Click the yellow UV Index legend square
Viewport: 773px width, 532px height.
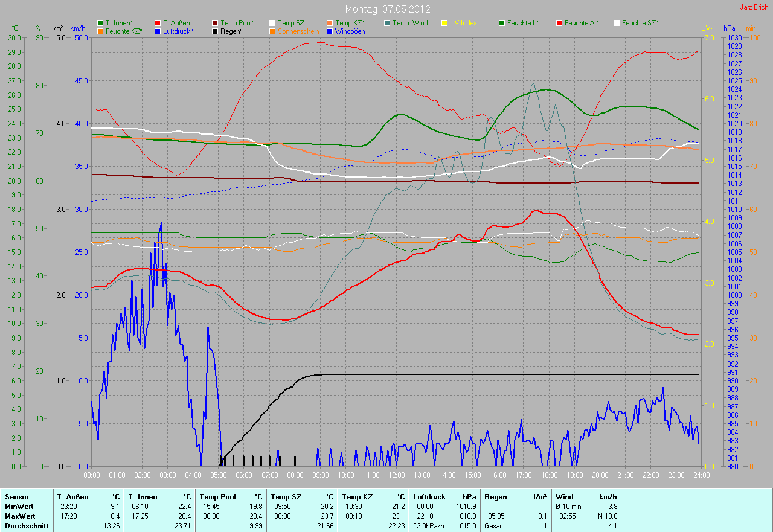444,23
